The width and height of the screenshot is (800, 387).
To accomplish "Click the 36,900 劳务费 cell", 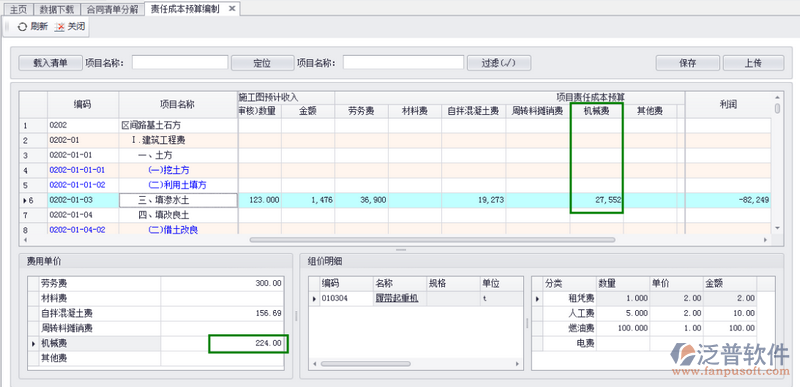I will [361, 200].
